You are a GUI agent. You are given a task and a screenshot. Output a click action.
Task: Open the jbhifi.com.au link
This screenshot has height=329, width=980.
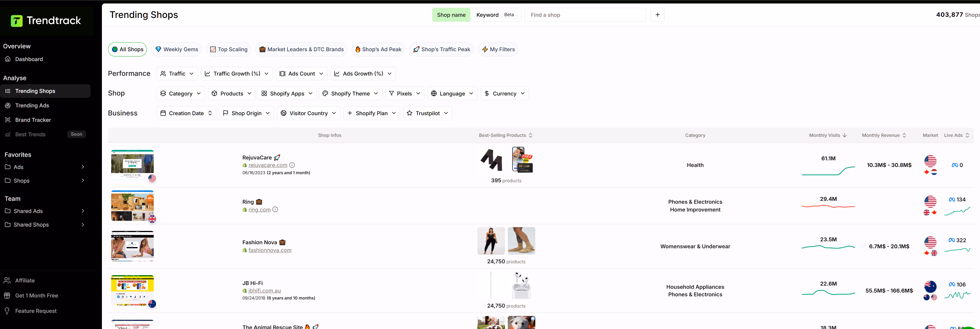click(264, 291)
